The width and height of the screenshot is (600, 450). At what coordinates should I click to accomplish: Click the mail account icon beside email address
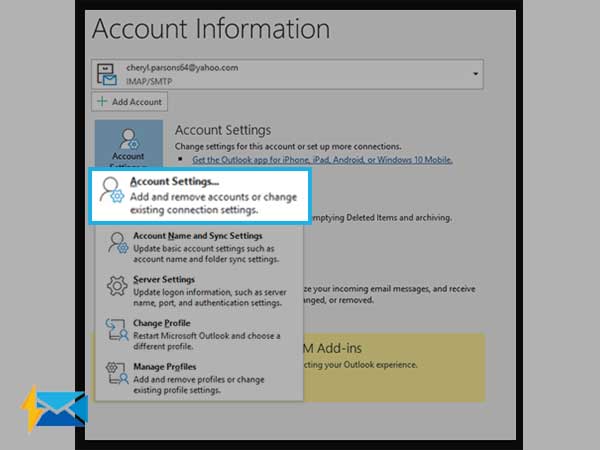pos(107,74)
